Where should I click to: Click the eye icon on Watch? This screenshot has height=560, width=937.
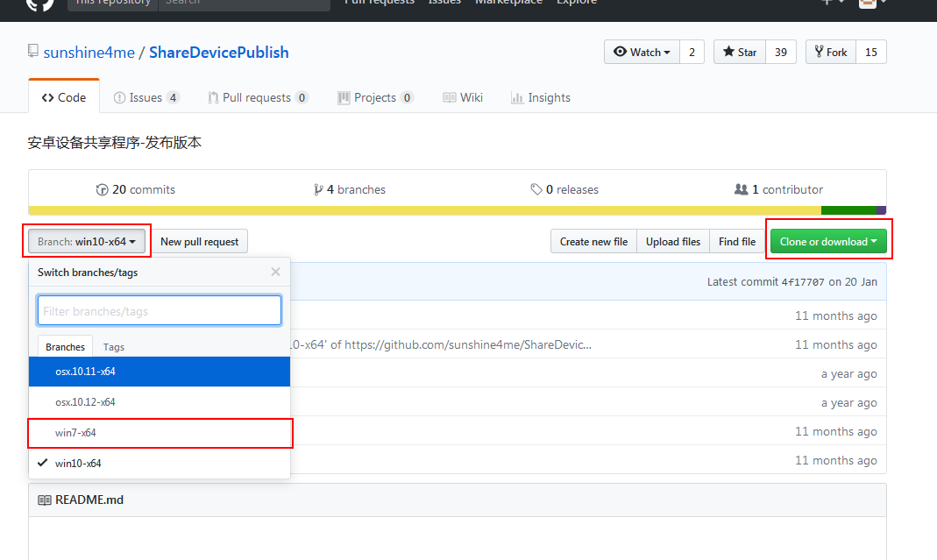tap(621, 52)
